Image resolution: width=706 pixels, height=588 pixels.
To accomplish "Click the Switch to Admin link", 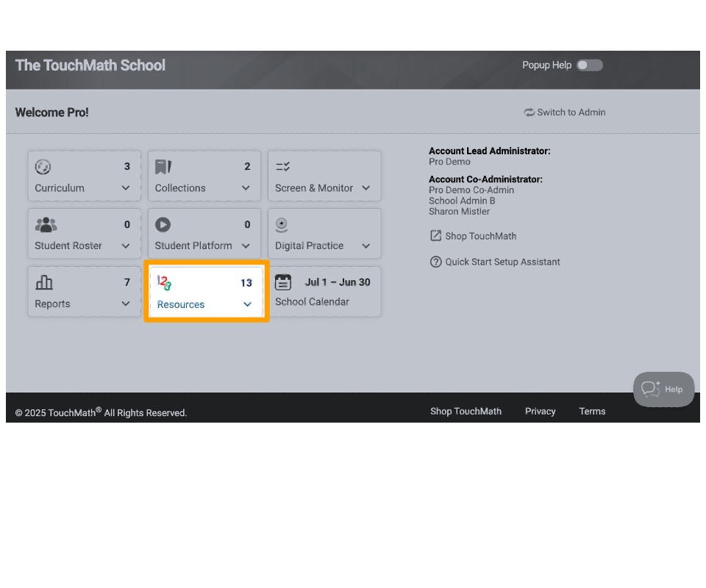I will (x=571, y=112).
